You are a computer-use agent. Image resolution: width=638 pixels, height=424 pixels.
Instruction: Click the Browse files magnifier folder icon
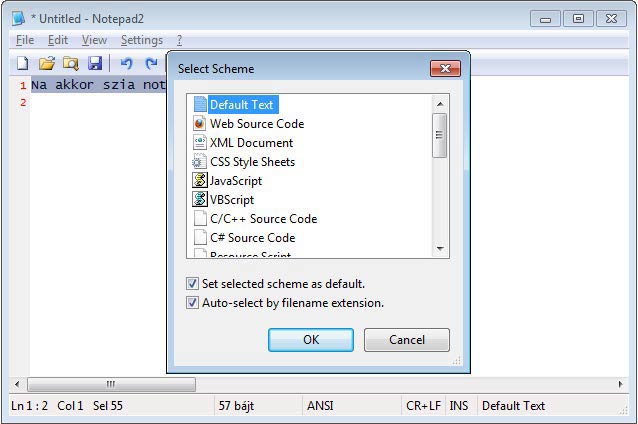[71, 63]
